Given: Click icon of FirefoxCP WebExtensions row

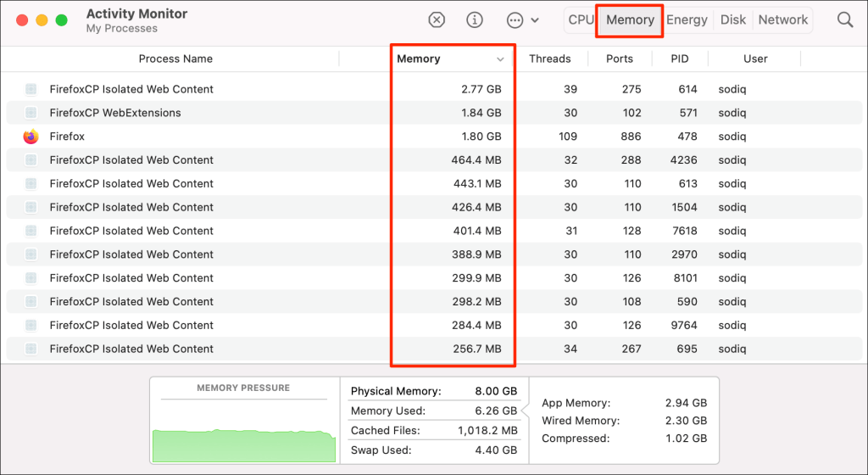Looking at the screenshot, I should [31, 113].
